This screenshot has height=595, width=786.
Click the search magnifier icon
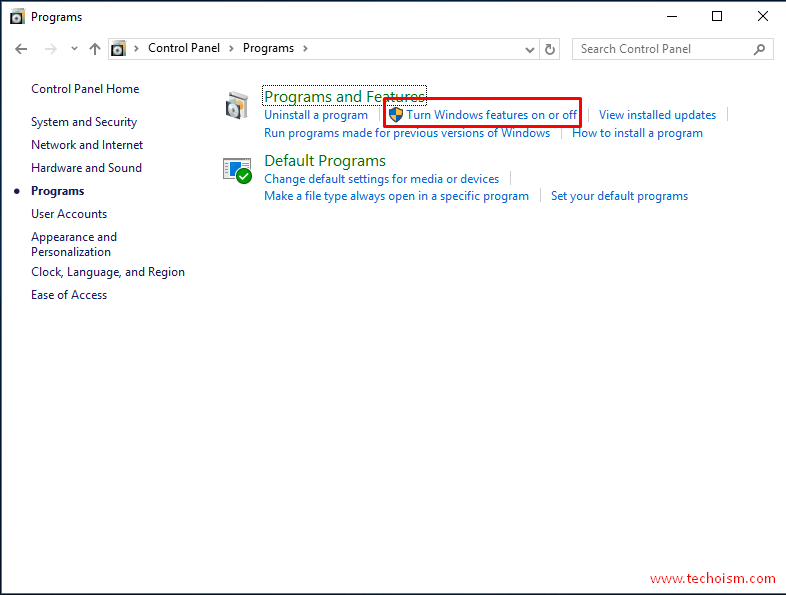point(759,49)
